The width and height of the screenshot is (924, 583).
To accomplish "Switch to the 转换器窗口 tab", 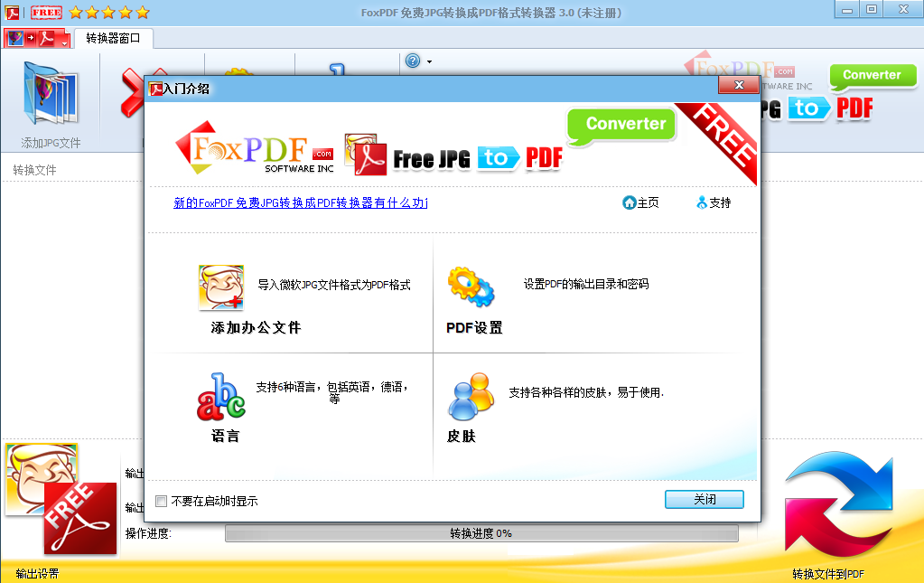I will [113, 38].
